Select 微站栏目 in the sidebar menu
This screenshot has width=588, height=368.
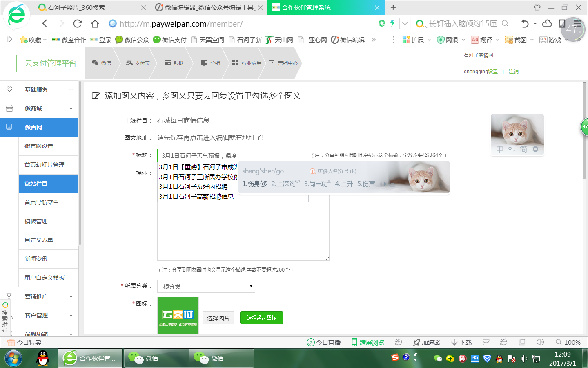[48, 184]
